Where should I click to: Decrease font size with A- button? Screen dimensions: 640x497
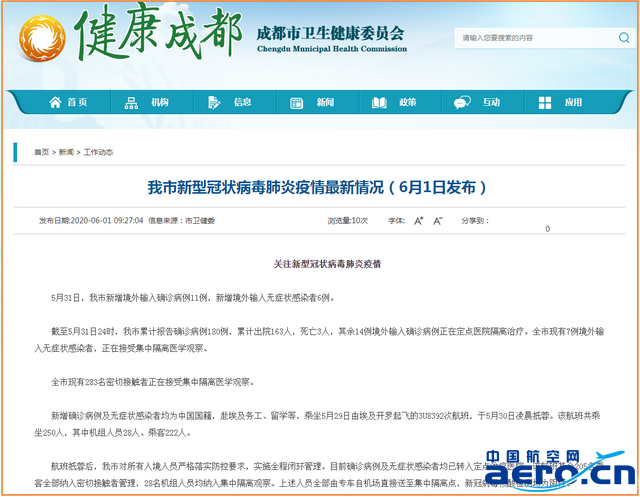[x=438, y=221]
